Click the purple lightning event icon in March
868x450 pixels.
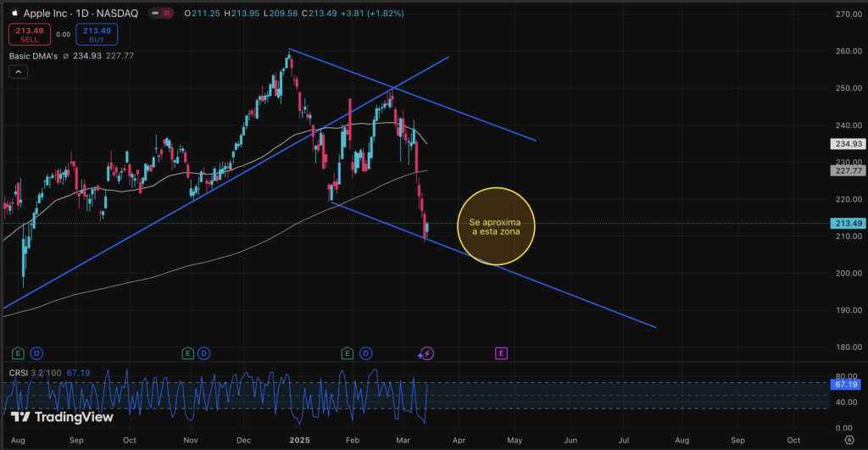427,353
